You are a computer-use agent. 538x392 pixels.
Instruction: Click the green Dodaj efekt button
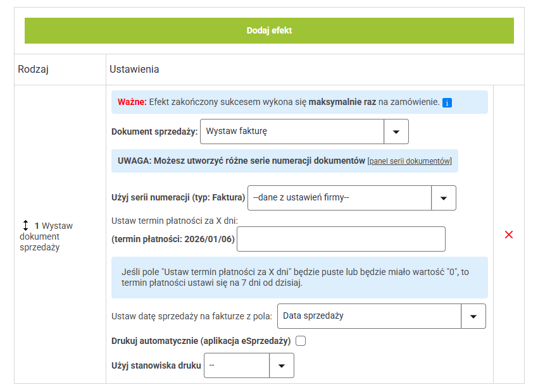[x=269, y=30]
